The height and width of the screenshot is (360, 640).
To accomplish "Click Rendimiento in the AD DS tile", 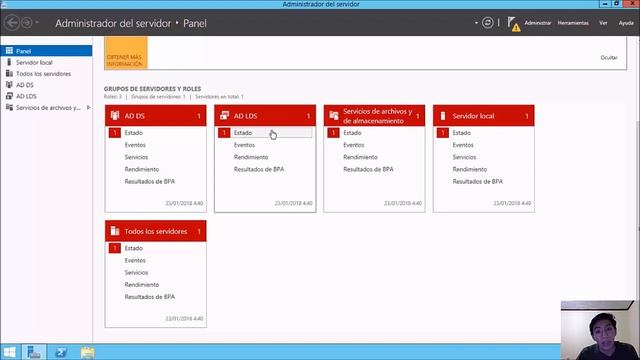I will (142, 169).
